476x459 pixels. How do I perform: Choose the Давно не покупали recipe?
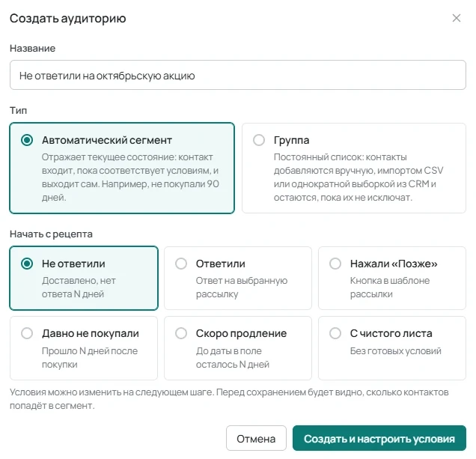tap(84, 348)
